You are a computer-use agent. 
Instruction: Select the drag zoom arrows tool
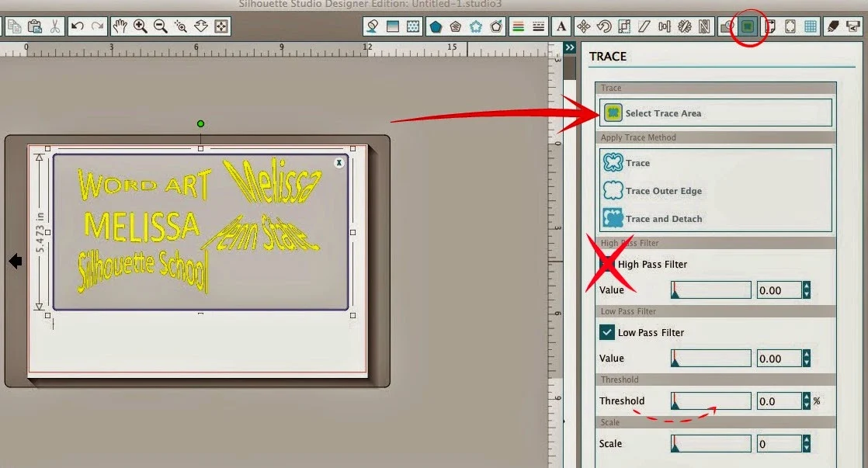coord(201,26)
